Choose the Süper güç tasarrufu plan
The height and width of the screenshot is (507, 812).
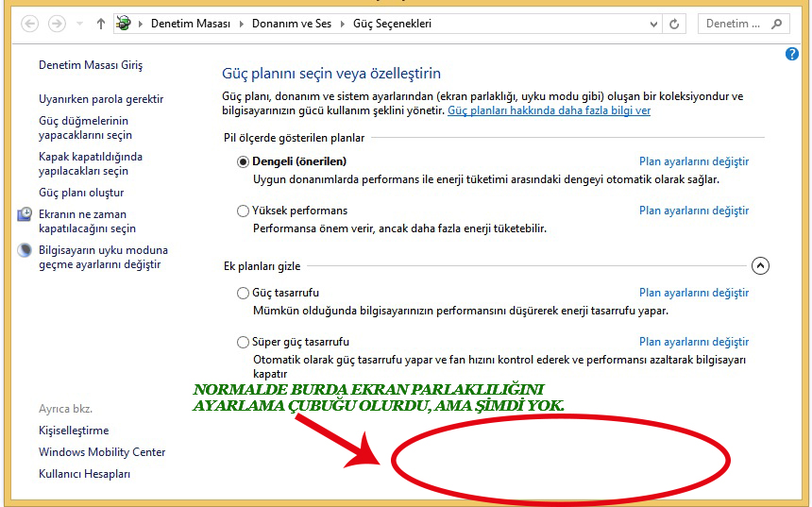point(244,342)
